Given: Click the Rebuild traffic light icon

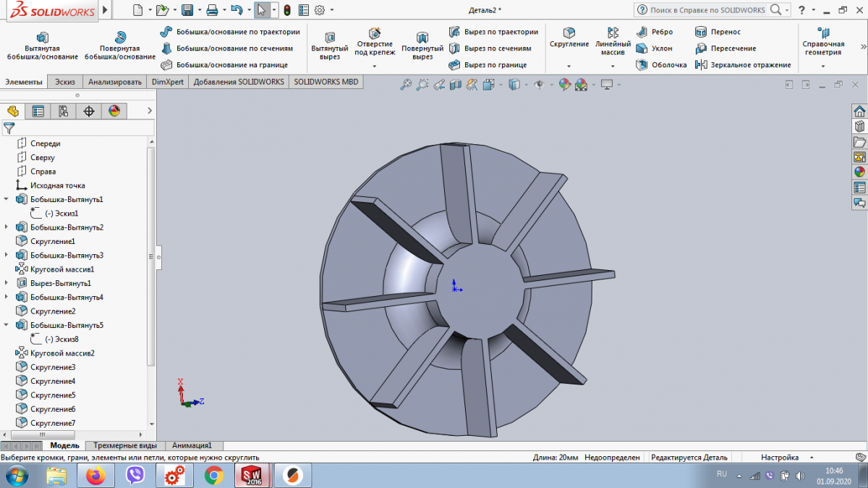Looking at the screenshot, I should click(x=286, y=10).
